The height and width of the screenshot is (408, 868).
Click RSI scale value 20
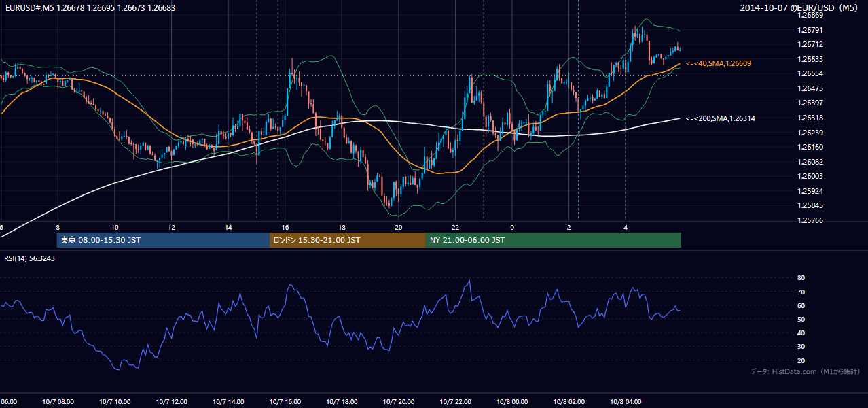(x=801, y=360)
